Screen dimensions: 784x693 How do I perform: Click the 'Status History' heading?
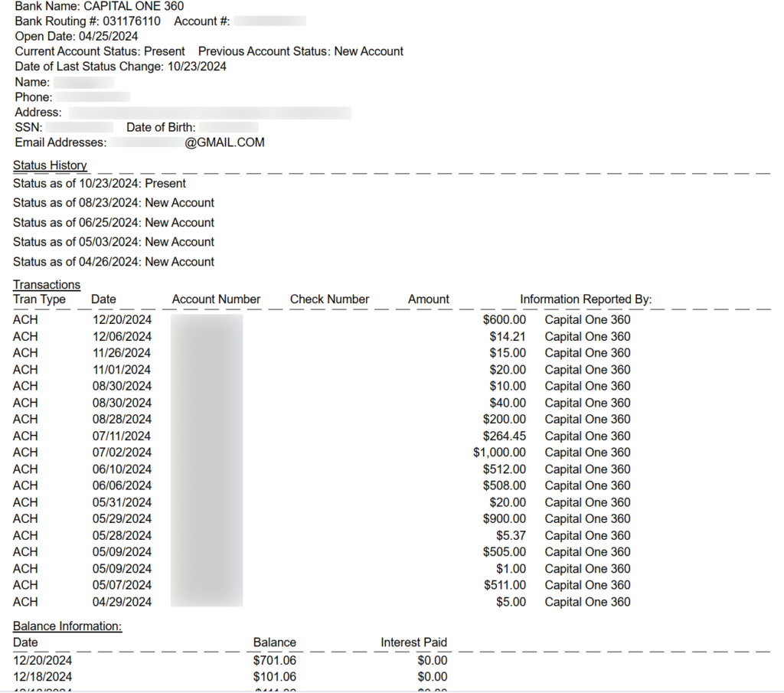50,165
